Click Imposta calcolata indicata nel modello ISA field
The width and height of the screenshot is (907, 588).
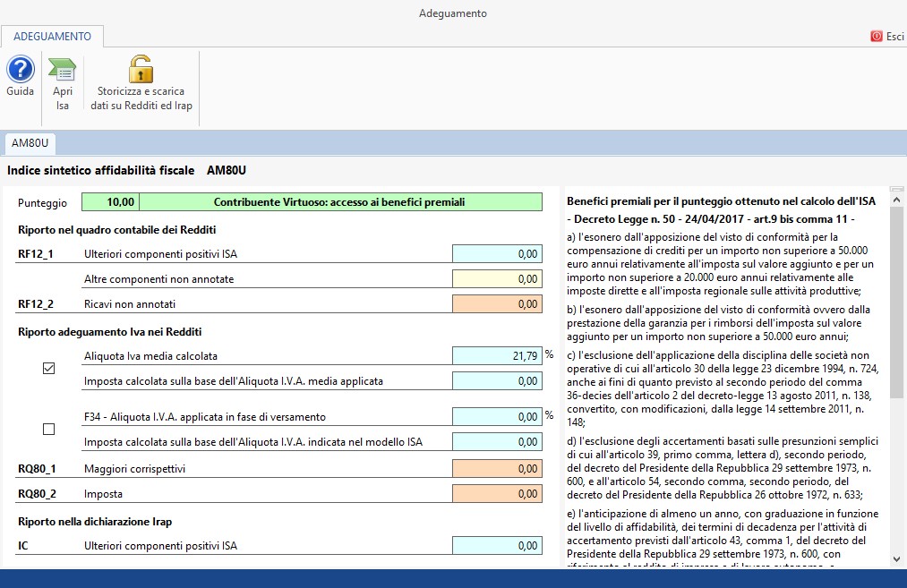click(x=498, y=442)
